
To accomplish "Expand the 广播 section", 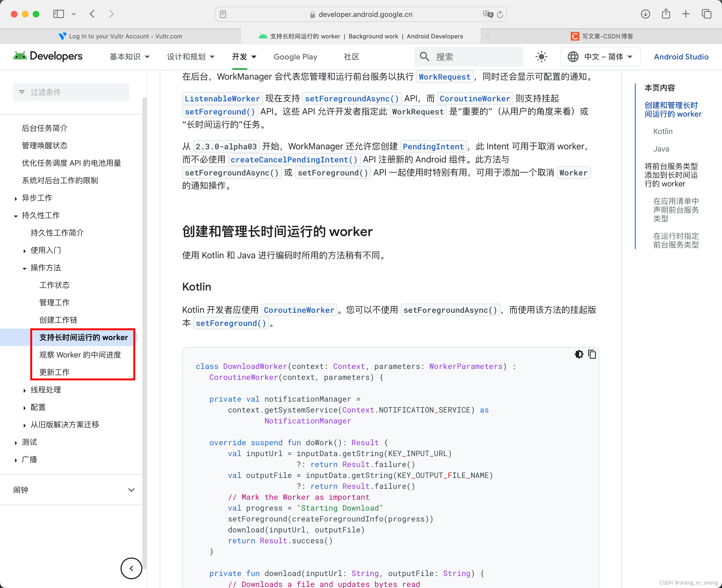I will pyautogui.click(x=16, y=460).
